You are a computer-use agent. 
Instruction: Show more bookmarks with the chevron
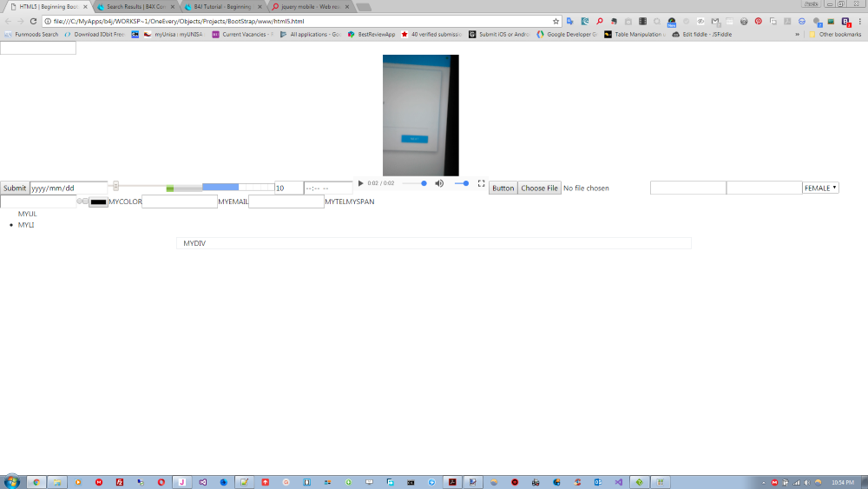797,35
